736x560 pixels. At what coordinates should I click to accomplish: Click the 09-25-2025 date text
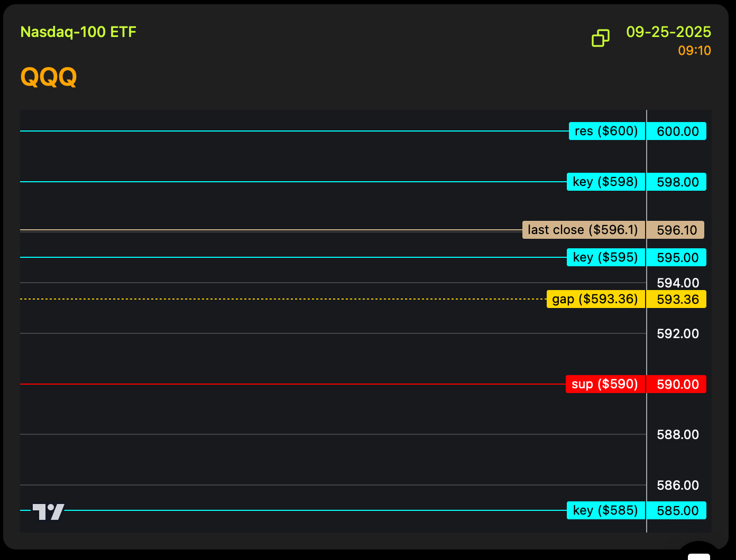pos(668,32)
